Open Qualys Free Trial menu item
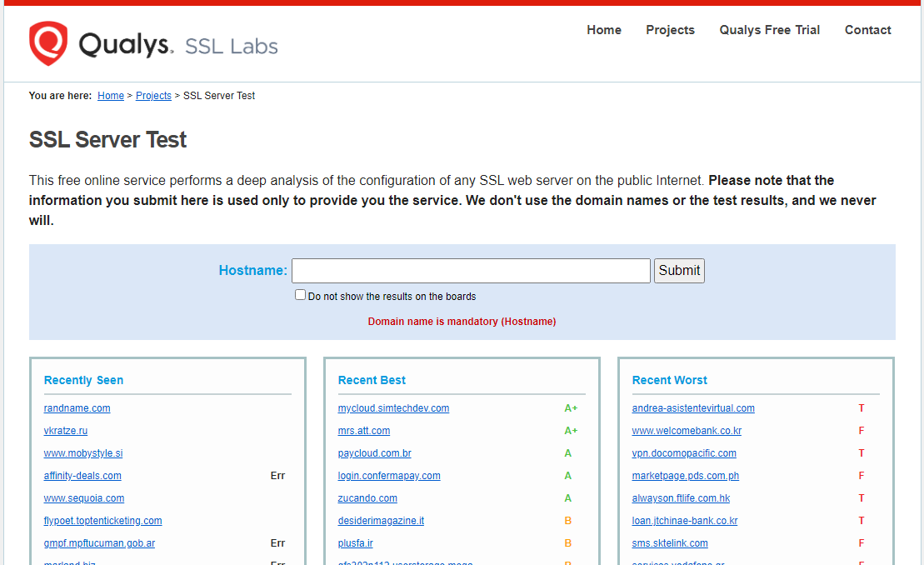Viewport: 924px width, 565px height. click(770, 30)
